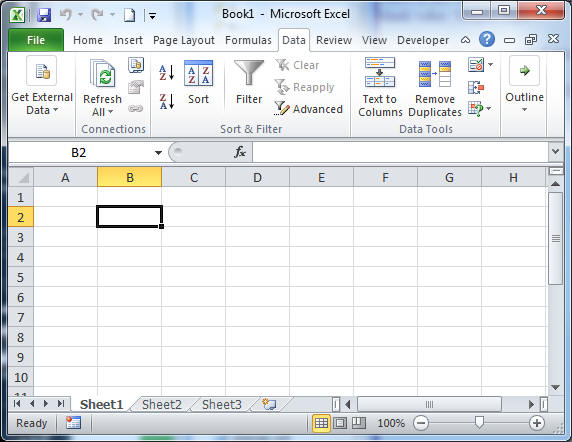The image size is (572, 442).
Task: Click the Name Box showing B2
Action: click(79, 152)
